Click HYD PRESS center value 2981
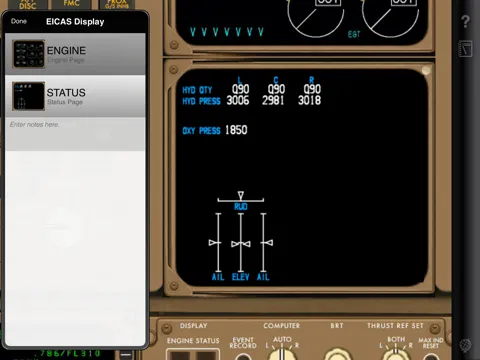 273,100
